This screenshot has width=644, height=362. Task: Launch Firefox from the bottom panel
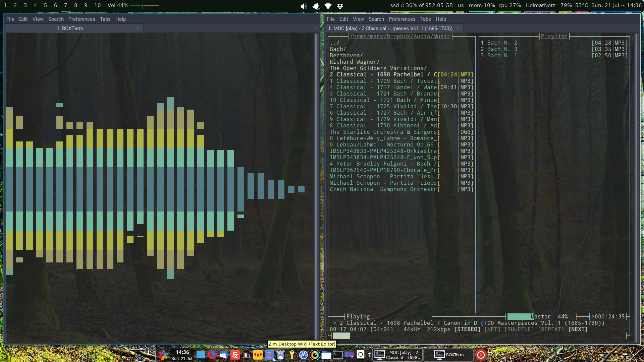212,355
